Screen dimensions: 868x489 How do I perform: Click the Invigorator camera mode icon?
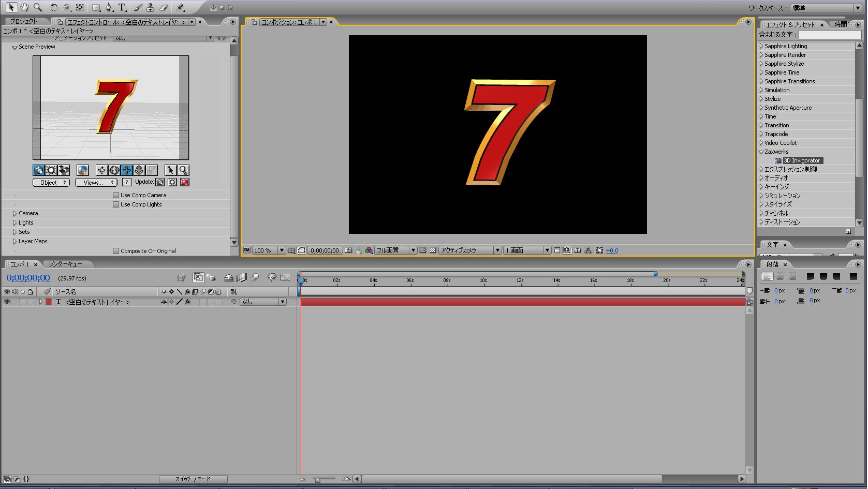click(x=39, y=170)
